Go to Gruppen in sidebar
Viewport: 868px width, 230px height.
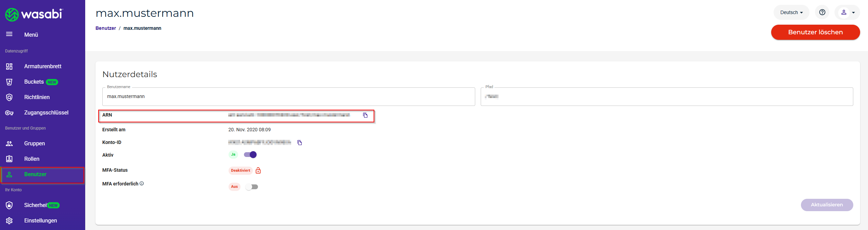[34, 144]
